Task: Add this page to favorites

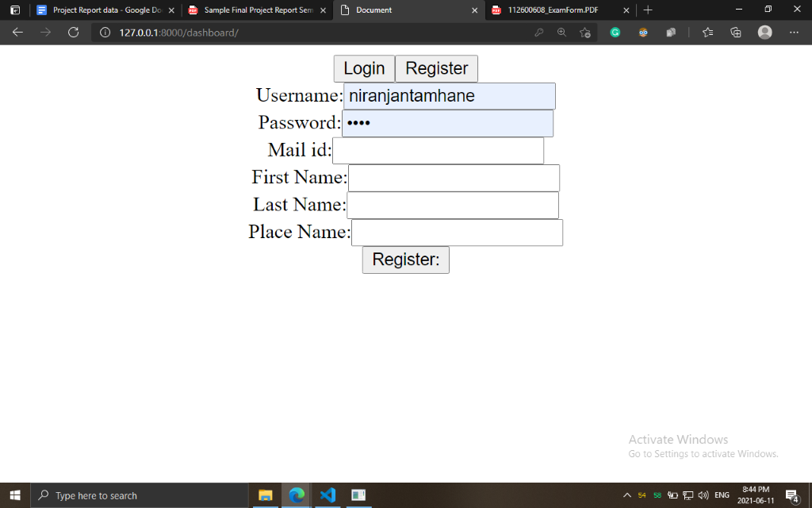Action: [x=585, y=33]
